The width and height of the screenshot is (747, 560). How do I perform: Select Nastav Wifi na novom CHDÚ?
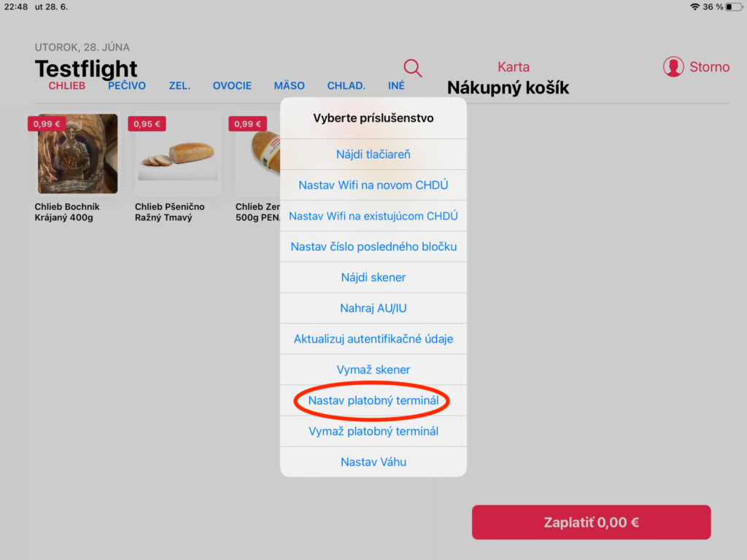coord(373,185)
